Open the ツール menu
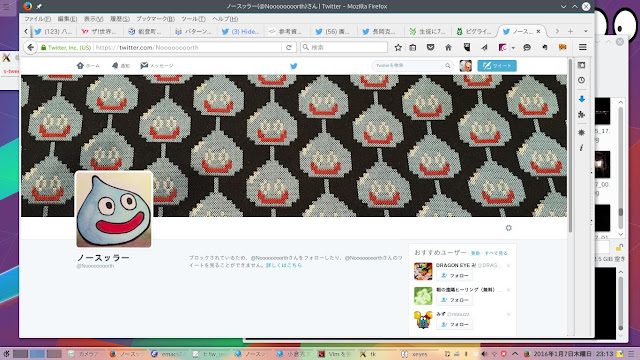The width and height of the screenshot is (640, 360). [x=193, y=19]
